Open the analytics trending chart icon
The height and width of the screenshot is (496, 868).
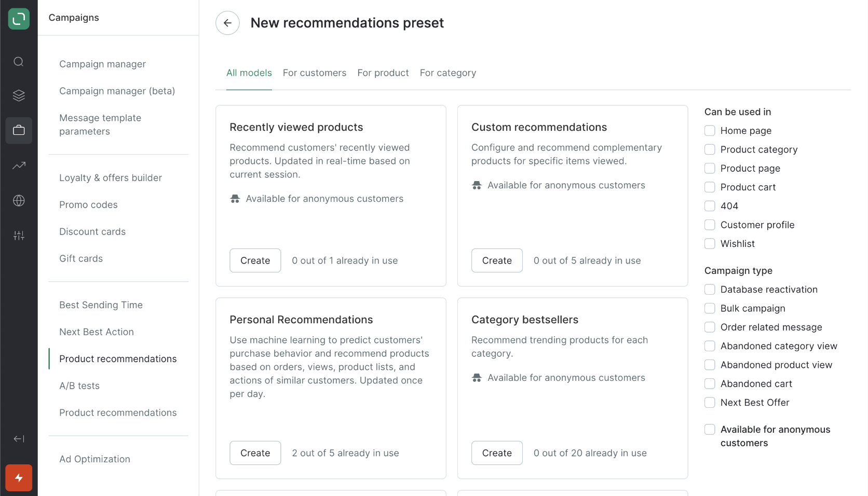(19, 166)
